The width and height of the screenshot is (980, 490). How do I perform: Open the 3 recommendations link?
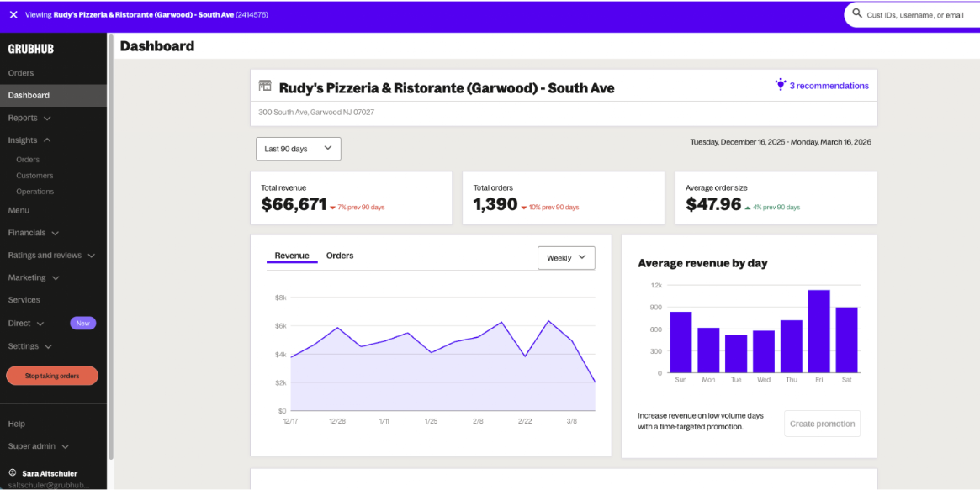[829, 86]
